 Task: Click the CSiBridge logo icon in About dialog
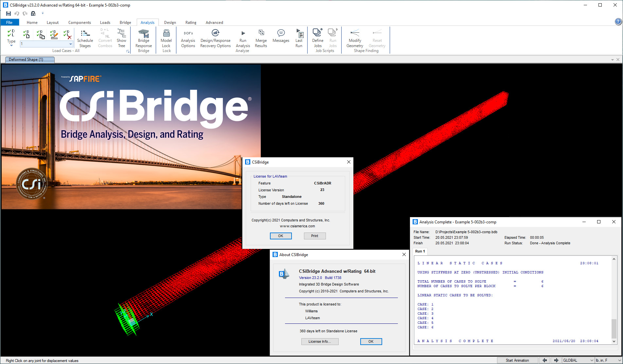coord(284,274)
